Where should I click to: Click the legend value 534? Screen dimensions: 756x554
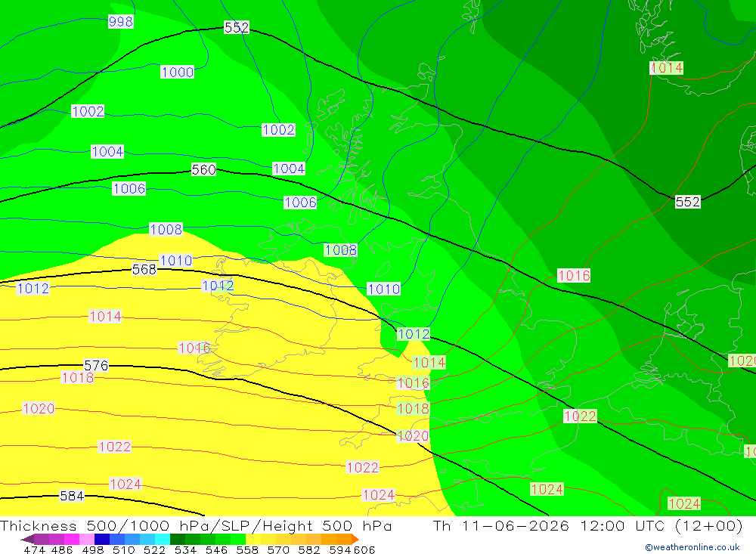(x=185, y=549)
